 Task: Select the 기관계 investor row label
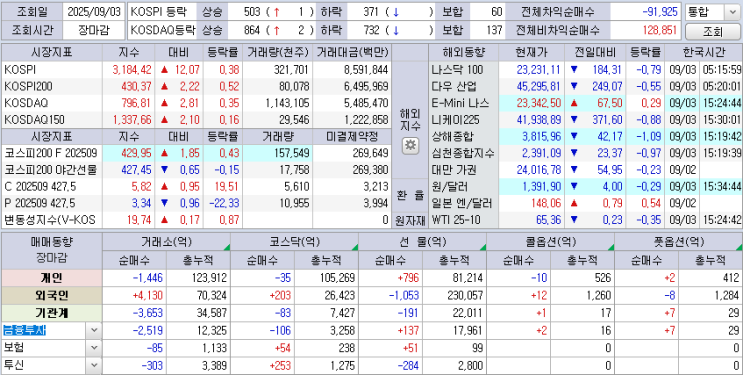pos(52,313)
